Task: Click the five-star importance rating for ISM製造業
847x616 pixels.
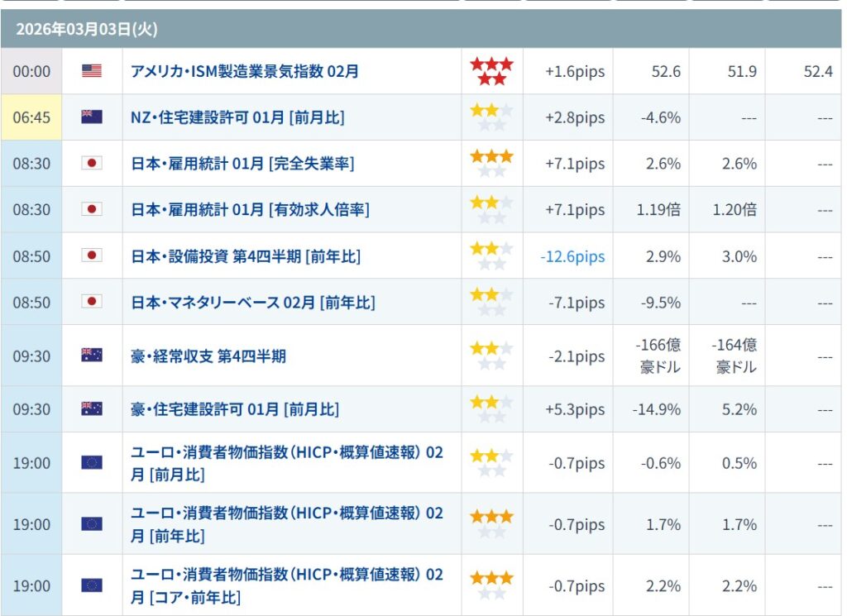Action: pos(491,71)
